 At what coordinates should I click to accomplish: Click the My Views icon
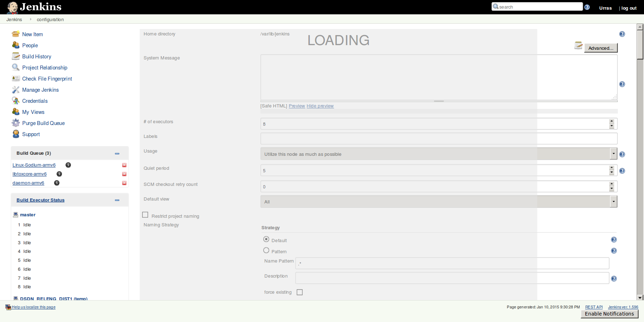pos(15,112)
